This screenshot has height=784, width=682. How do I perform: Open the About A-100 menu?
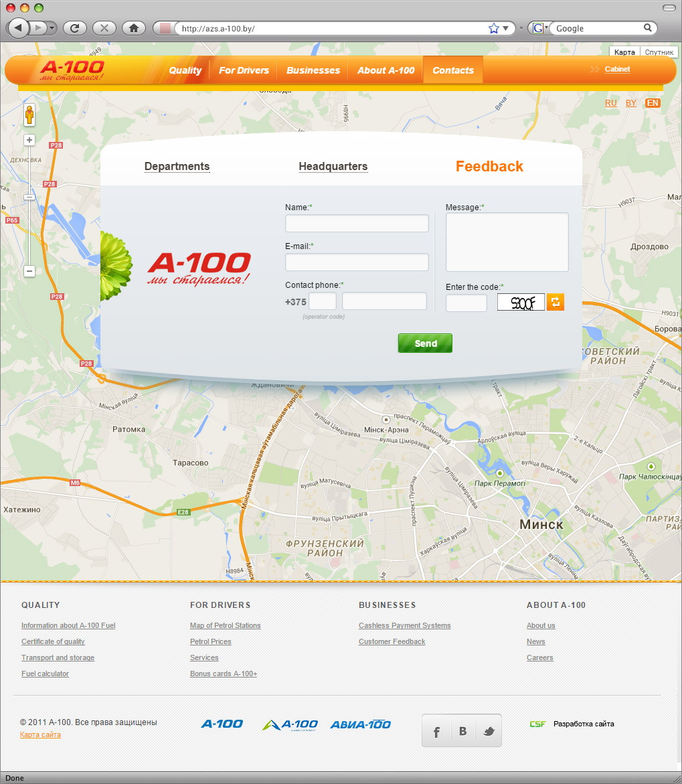click(386, 70)
